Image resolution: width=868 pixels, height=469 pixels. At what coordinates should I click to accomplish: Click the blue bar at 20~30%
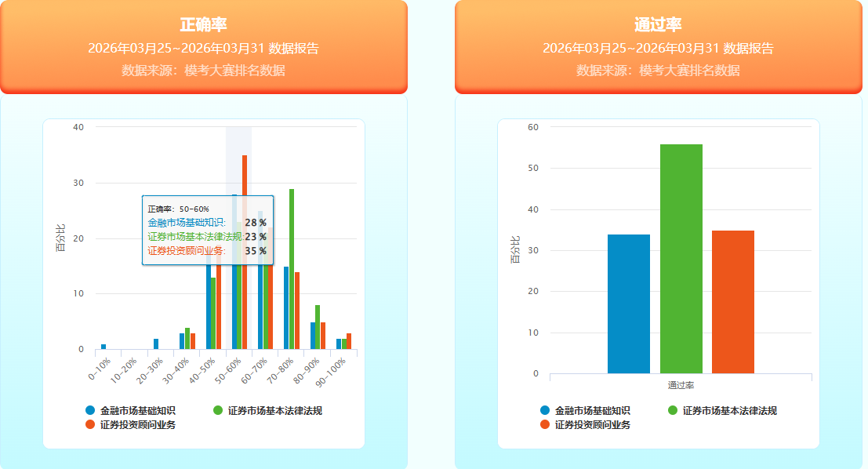[156, 344]
